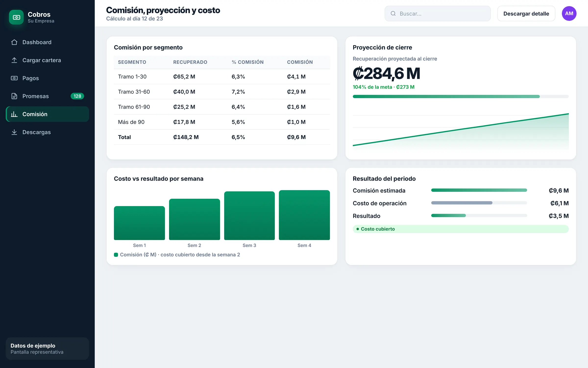Open the Descargas sidebar entry

(x=47, y=132)
